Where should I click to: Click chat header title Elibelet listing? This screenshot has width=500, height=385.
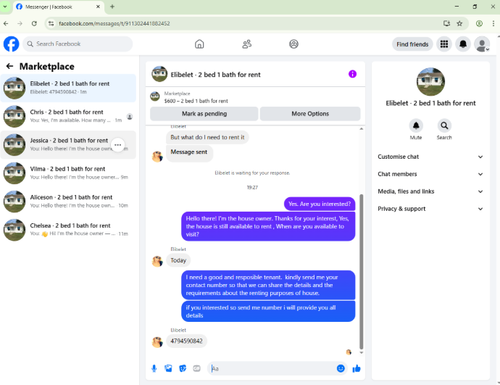point(215,75)
